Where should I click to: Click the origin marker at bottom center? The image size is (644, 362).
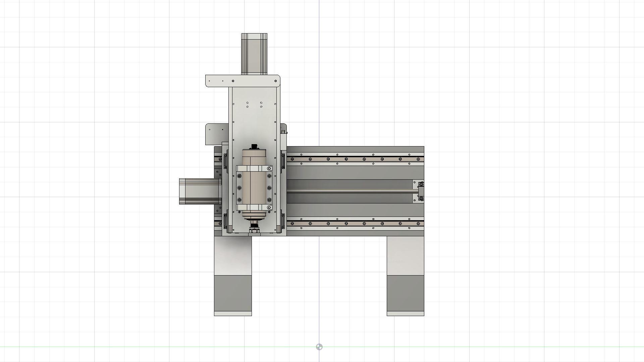coord(319,347)
